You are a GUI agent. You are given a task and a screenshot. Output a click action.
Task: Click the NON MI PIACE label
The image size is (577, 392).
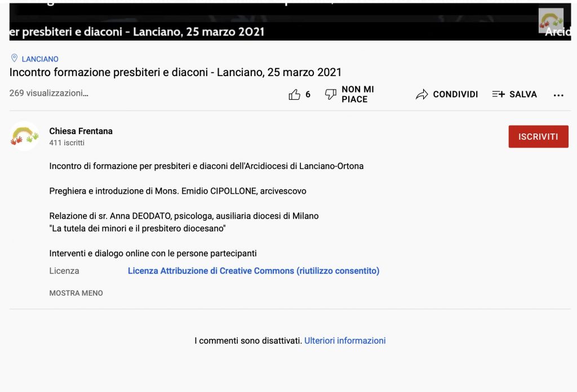[x=358, y=95]
